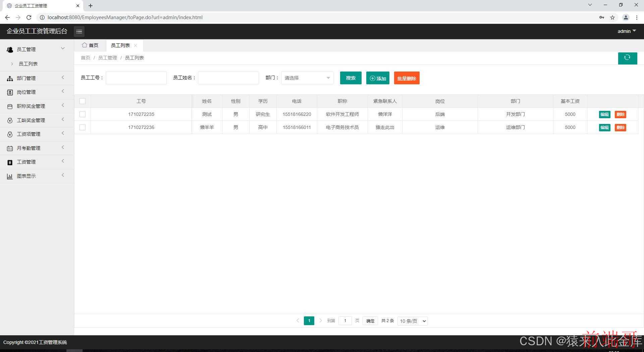This screenshot has height=352, width=644.
Task: Click the pagination 确定 button
Action: [x=370, y=321]
